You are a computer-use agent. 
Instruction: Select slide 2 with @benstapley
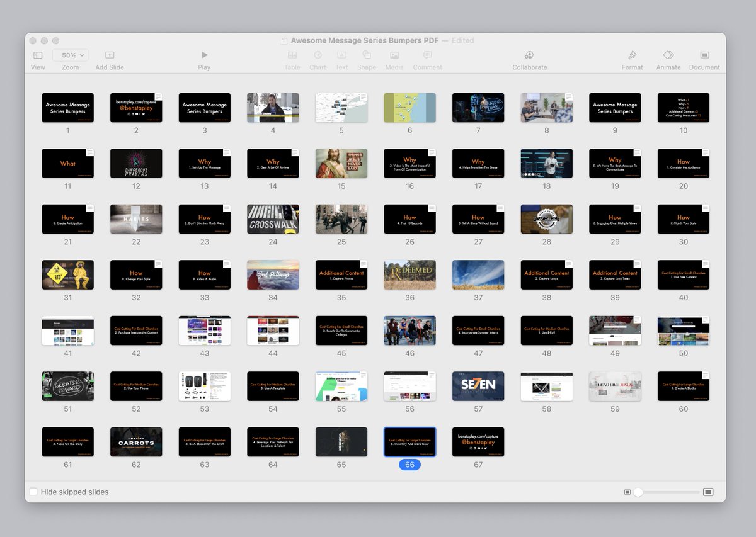point(136,108)
